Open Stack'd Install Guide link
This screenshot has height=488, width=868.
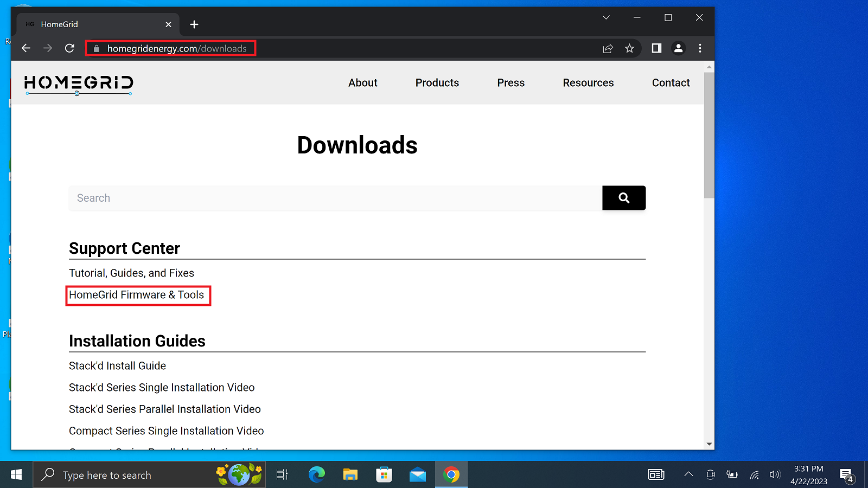(x=117, y=366)
